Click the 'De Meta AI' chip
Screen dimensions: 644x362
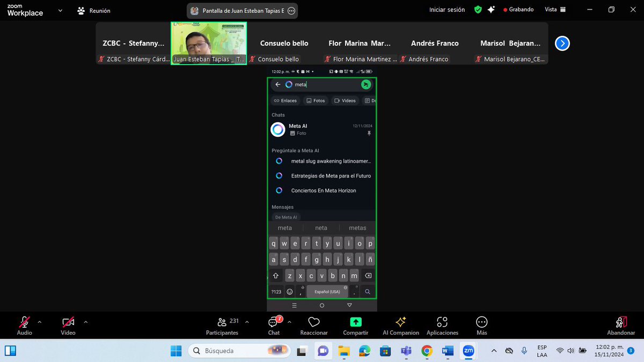tap(286, 217)
